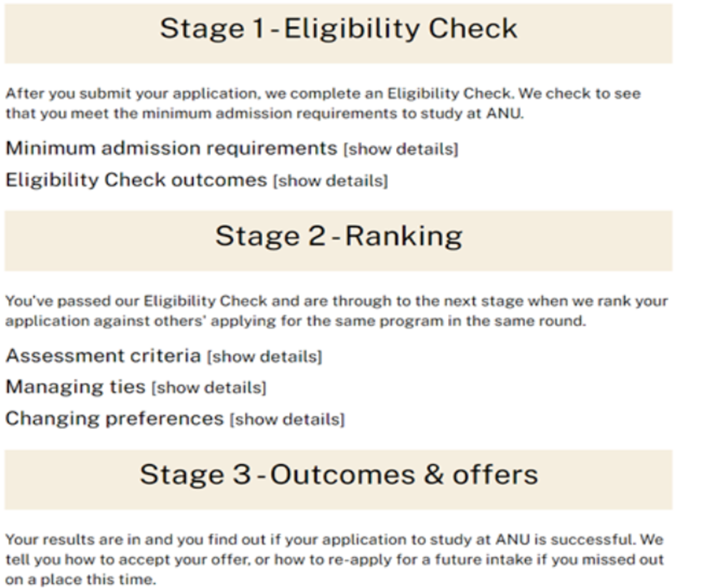702x588 pixels.
Task: Click 'ANU' in the Stage 3 paragraph
Action: [x=513, y=539]
